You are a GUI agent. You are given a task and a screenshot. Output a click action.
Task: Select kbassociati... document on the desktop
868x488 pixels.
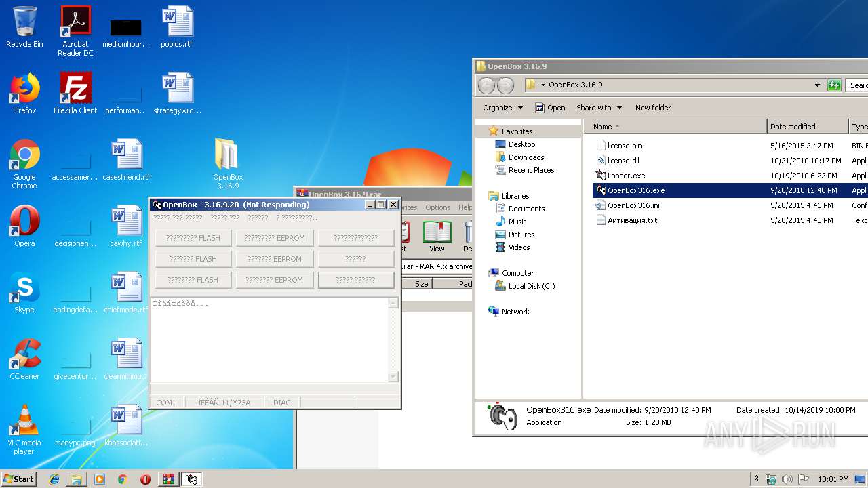[126, 426]
